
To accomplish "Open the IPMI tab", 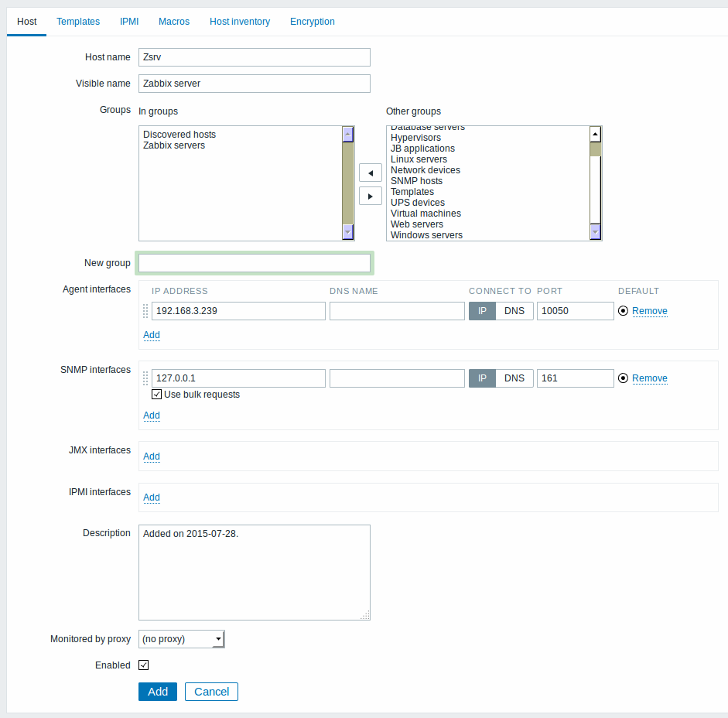I will point(129,22).
